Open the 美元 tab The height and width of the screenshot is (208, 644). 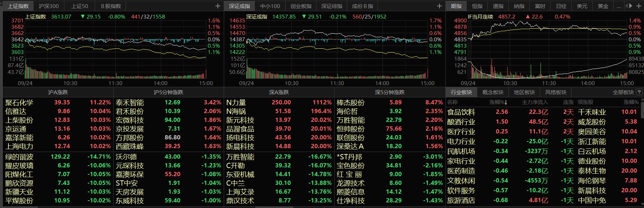tap(582, 6)
